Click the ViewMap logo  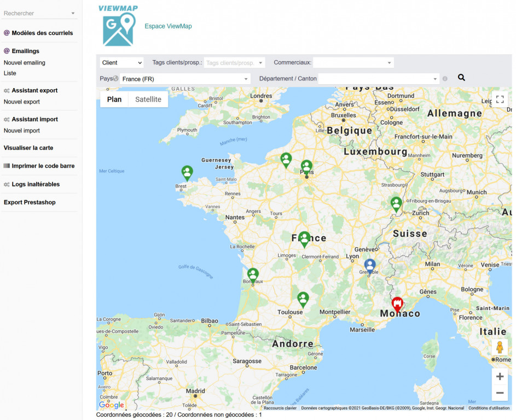tap(118, 26)
